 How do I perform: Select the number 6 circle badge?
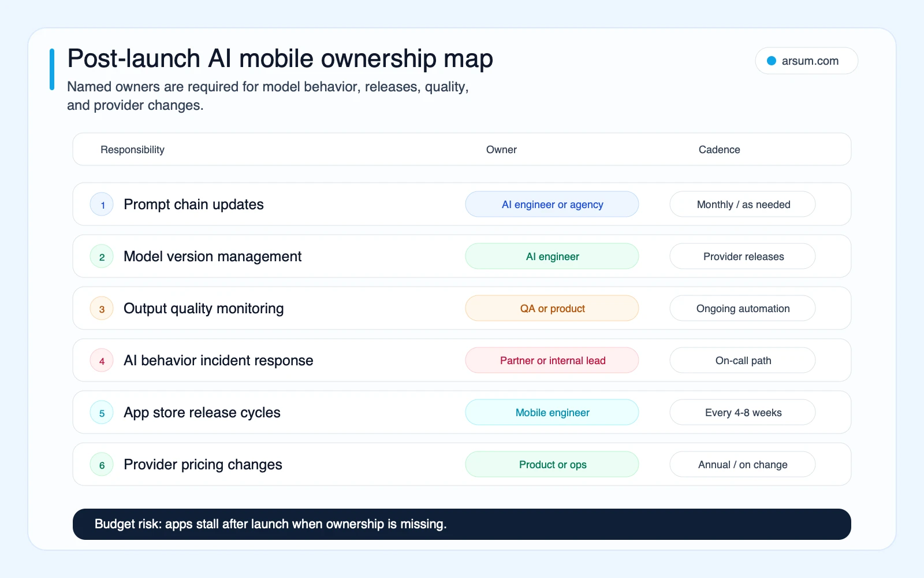pos(102,465)
